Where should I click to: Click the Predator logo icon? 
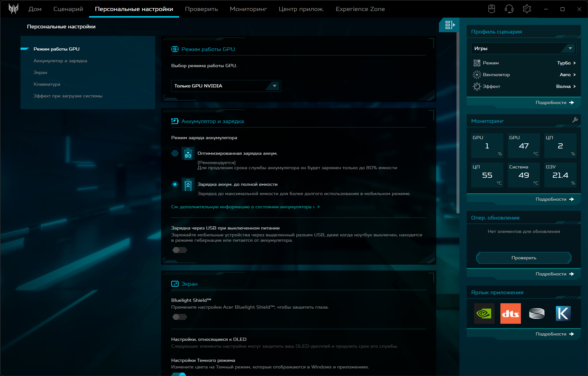click(x=13, y=9)
